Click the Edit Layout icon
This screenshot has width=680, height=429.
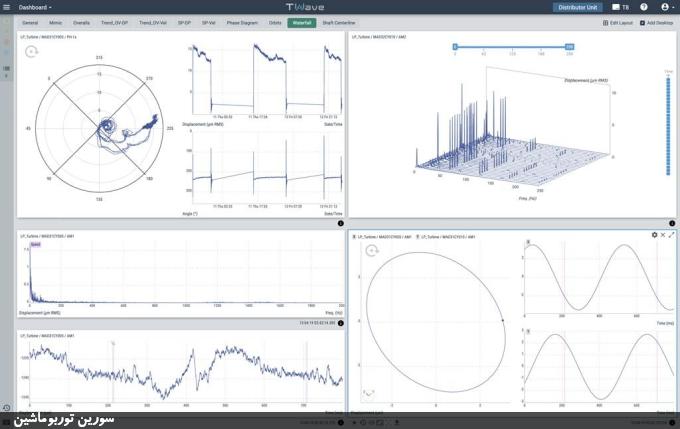pos(605,21)
